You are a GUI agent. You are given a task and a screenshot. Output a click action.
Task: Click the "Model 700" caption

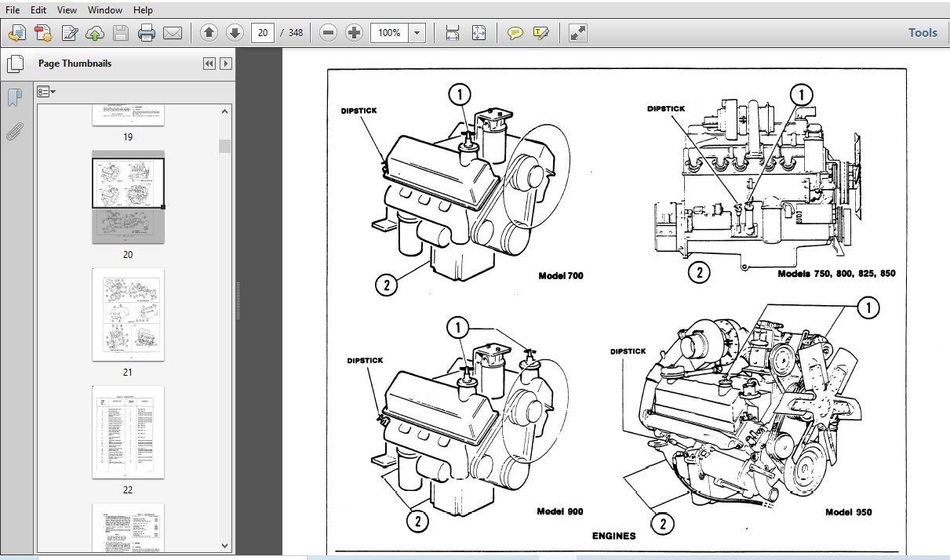pos(561,276)
